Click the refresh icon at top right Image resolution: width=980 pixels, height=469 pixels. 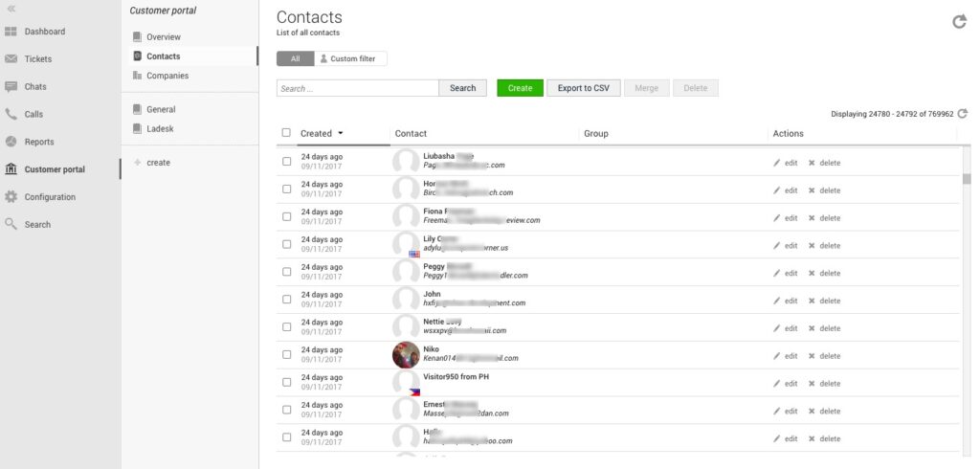(x=959, y=21)
